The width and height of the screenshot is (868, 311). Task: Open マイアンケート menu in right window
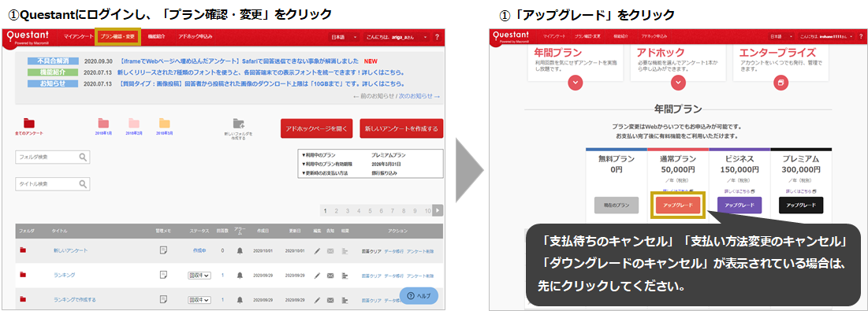(554, 36)
